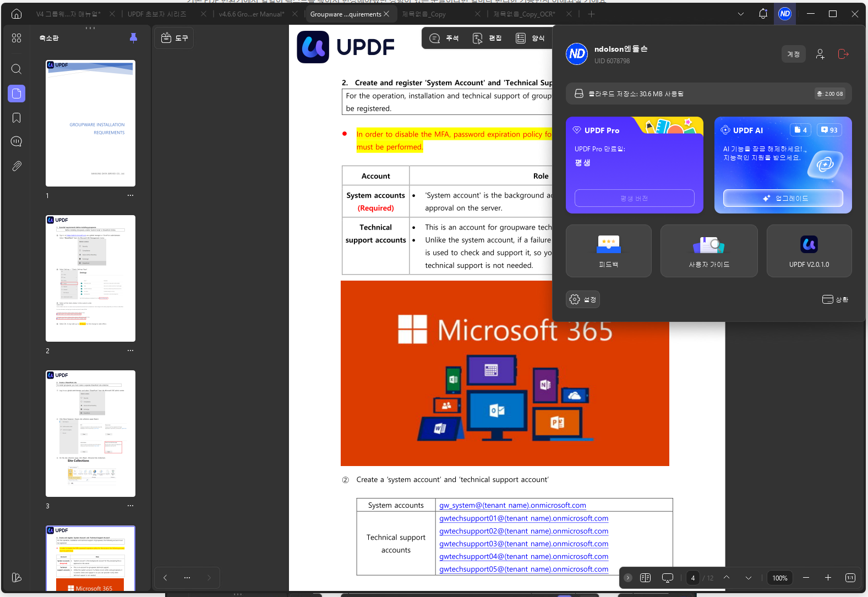Image resolution: width=868 pixels, height=597 pixels.
Task: Switch to the 주석 comment mode
Action: [444, 38]
